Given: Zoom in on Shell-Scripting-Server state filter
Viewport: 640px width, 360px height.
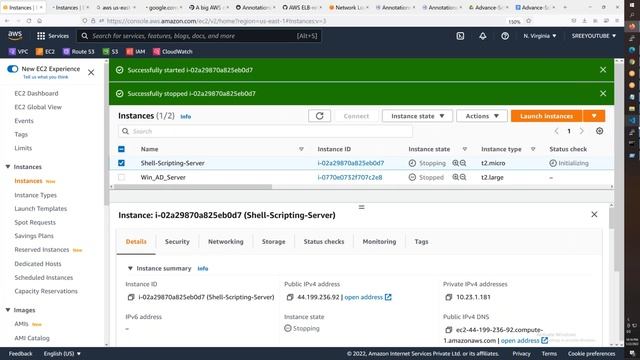Looking at the screenshot, I should pyautogui.click(x=456, y=163).
